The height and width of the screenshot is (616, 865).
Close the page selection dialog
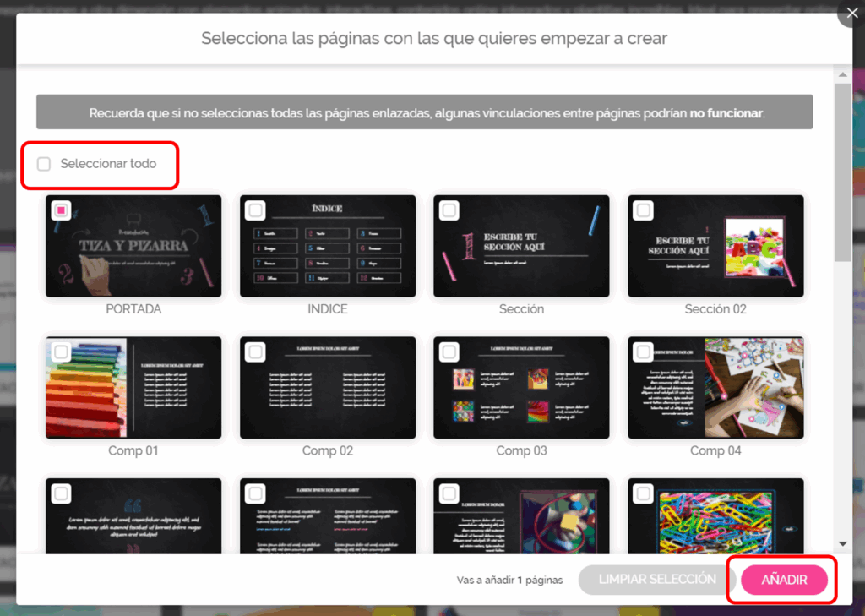tap(851, 14)
